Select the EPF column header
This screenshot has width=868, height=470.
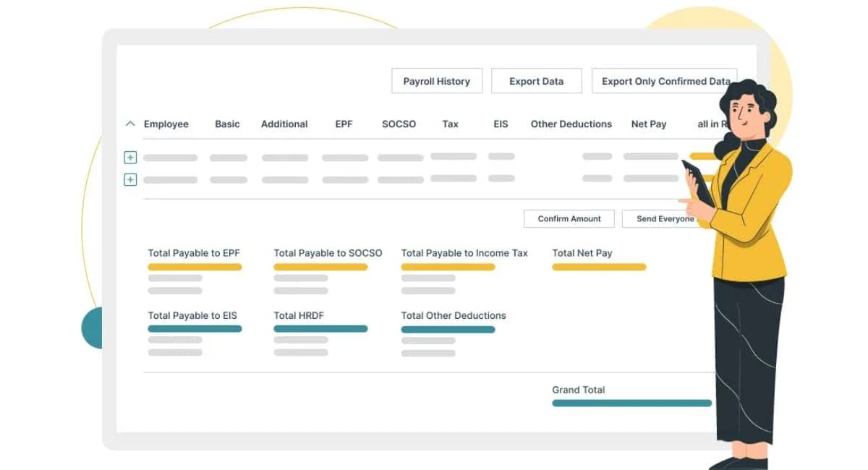[344, 124]
